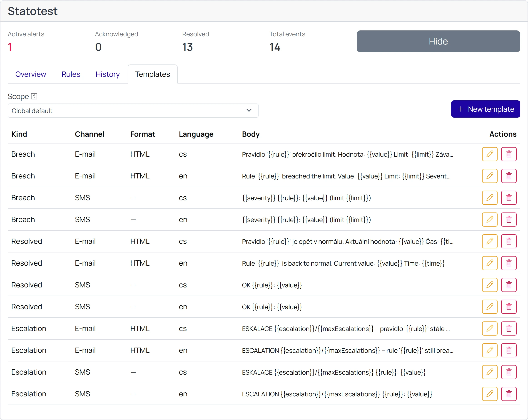
Task: Delete the Breach E-mail en template
Action: point(509,176)
